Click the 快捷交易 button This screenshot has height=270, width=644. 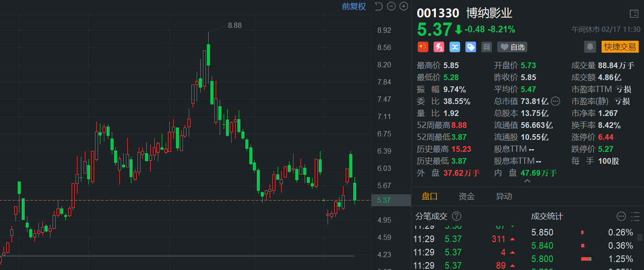tap(620, 47)
